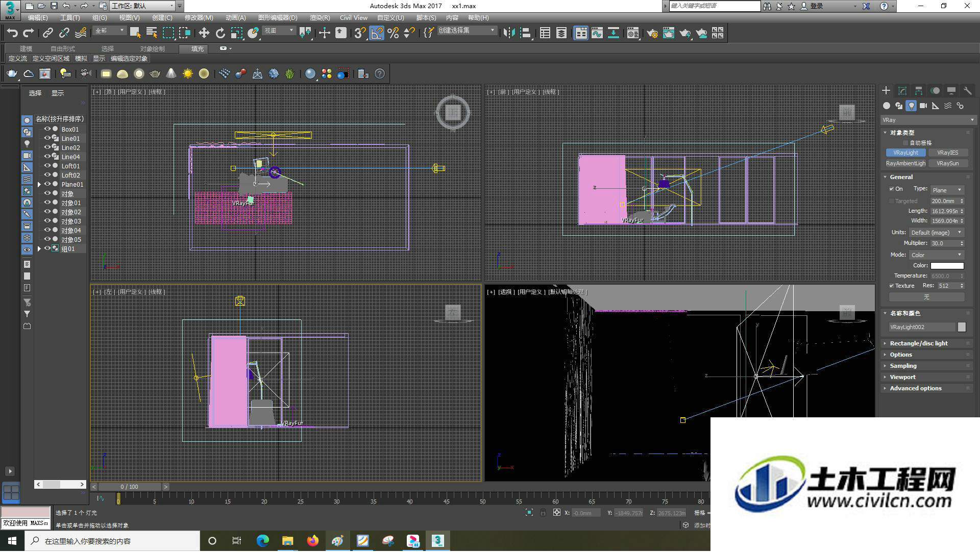
Task: Click the VRaySun button
Action: tap(947, 163)
